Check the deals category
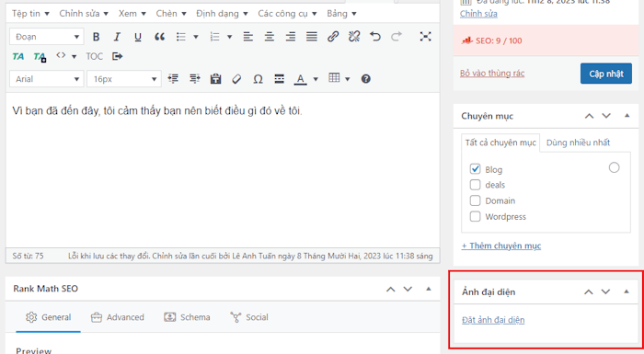This screenshot has width=644, height=354. tap(476, 185)
